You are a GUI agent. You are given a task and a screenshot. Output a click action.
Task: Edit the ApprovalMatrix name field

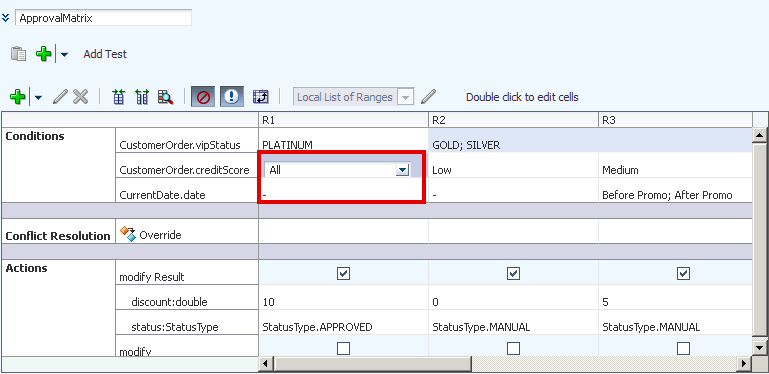(103, 18)
